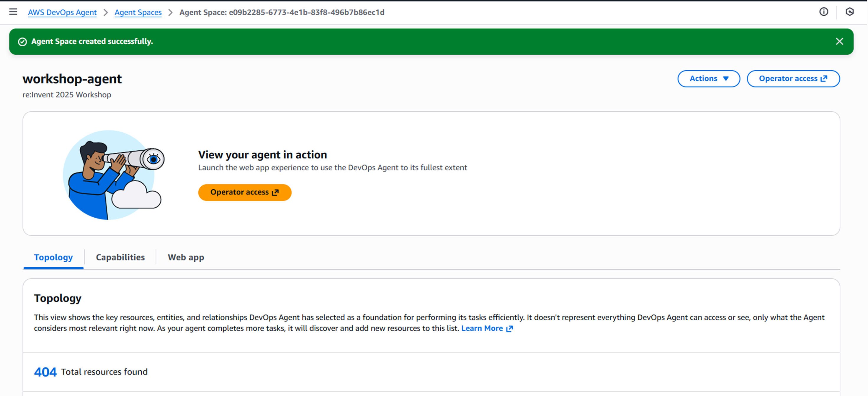Click the info circle icon top right
This screenshot has width=868, height=396.
point(823,12)
